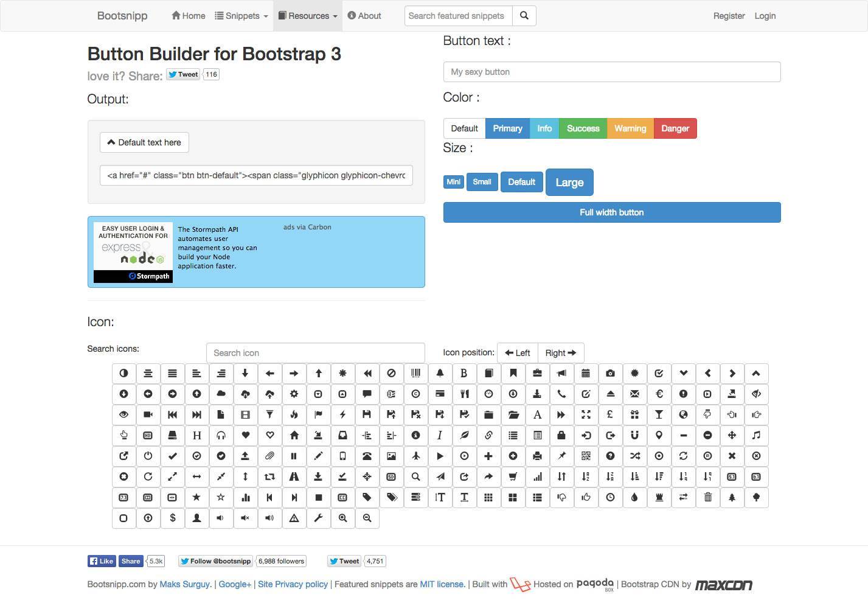This screenshot has height=600, width=868.
Task: Choose the flag icon
Action: (x=318, y=414)
